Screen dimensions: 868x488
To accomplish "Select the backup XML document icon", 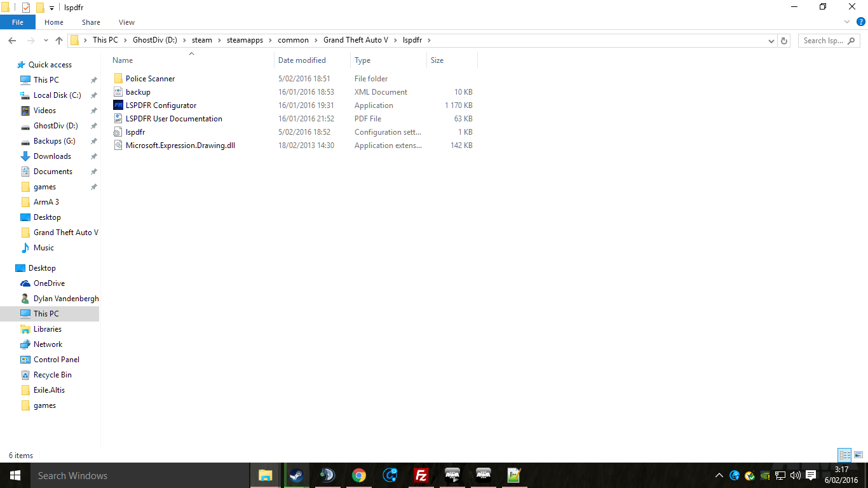I will (118, 92).
